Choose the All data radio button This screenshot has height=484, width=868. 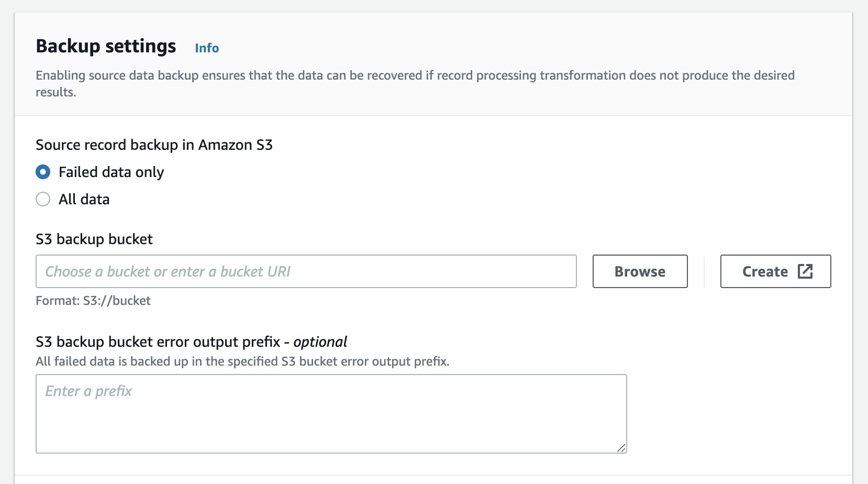tap(43, 199)
